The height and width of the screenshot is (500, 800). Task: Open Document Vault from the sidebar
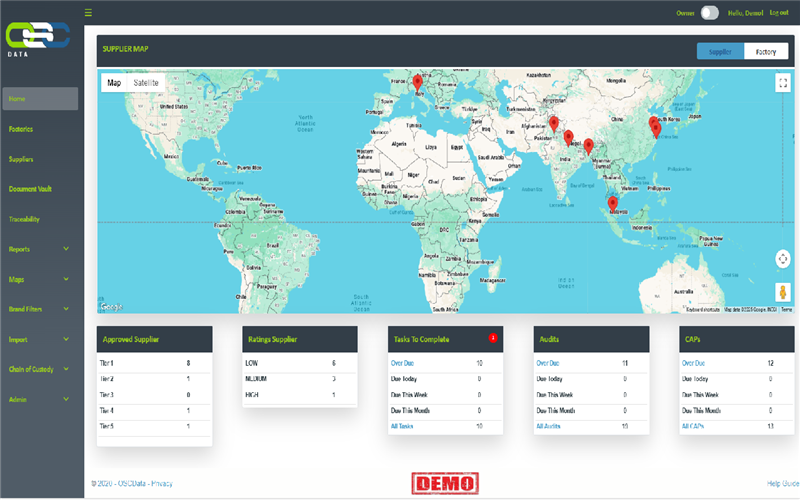[x=31, y=189]
